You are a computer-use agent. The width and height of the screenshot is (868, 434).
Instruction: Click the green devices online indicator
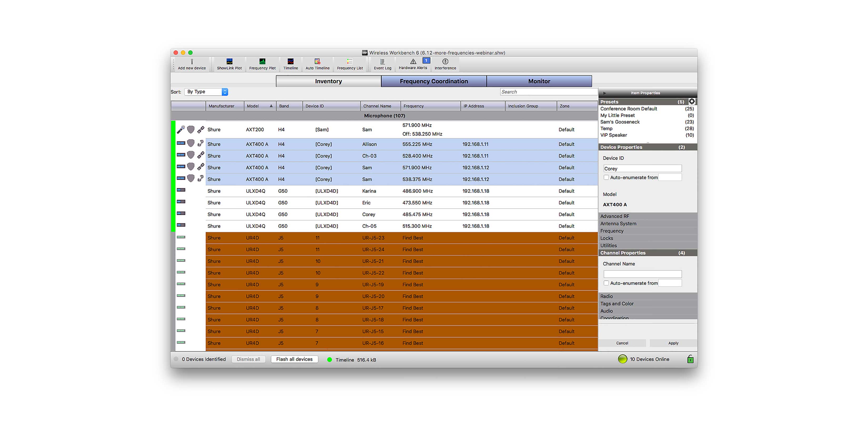(x=622, y=359)
